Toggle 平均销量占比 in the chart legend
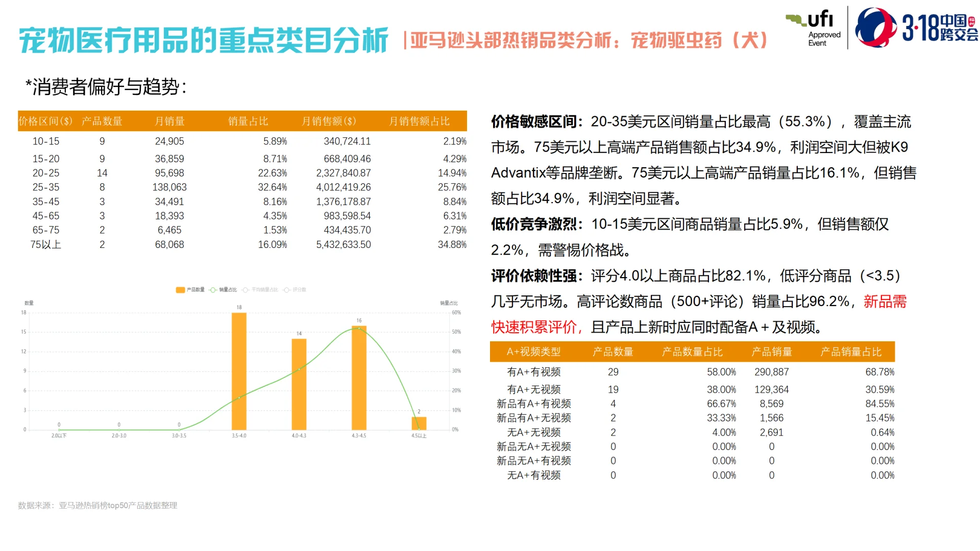Screen dimensions: 980x551 tap(259, 289)
